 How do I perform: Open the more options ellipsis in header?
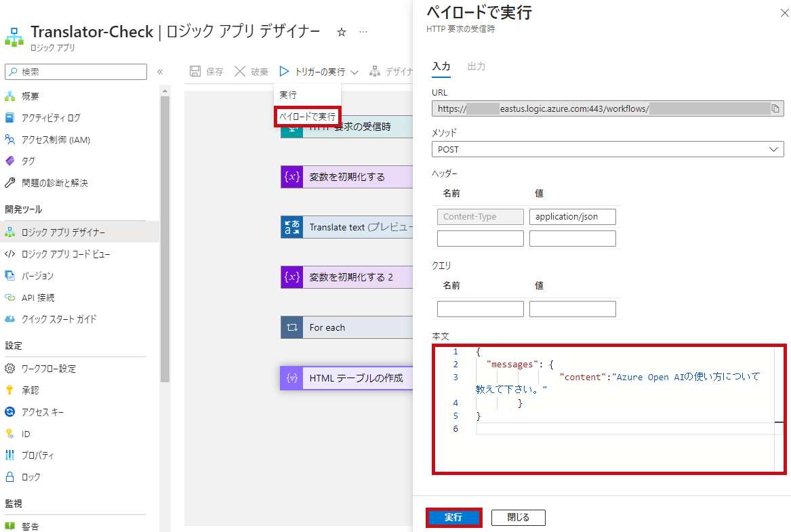[x=363, y=33]
